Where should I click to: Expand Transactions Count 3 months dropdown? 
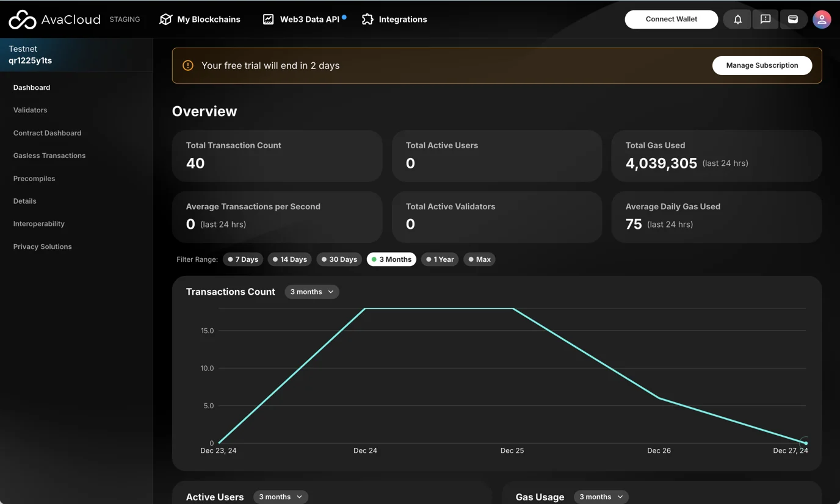pyautogui.click(x=311, y=292)
